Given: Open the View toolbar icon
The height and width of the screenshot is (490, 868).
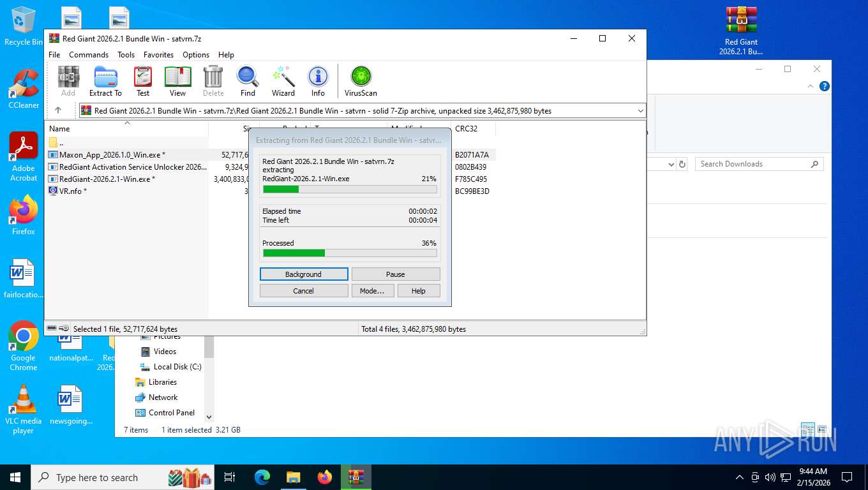Looking at the screenshot, I should tap(178, 81).
